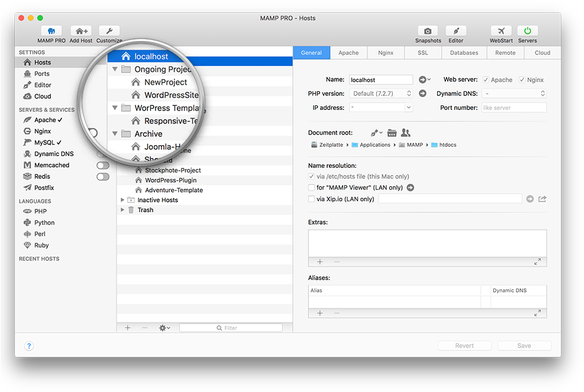This screenshot has width=584, height=392.
Task: Expand the Extras box with the arrows icon
Action: [x=537, y=262]
